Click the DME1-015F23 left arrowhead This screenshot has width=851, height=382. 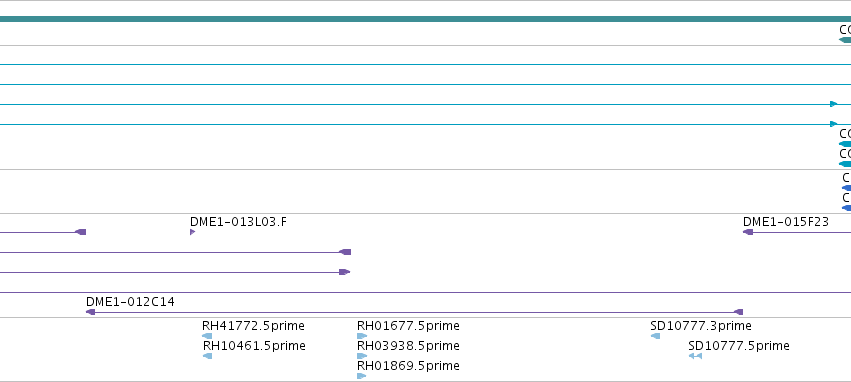[x=748, y=232]
